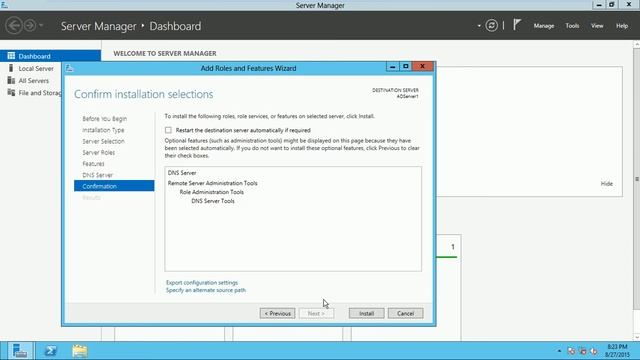
Task: Select Dashboard in the left pane
Action: point(51,56)
